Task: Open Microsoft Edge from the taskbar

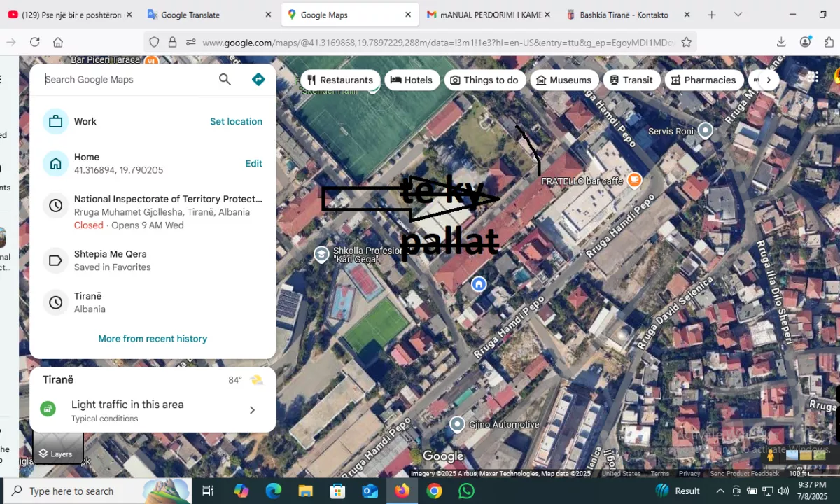Action: point(273,491)
